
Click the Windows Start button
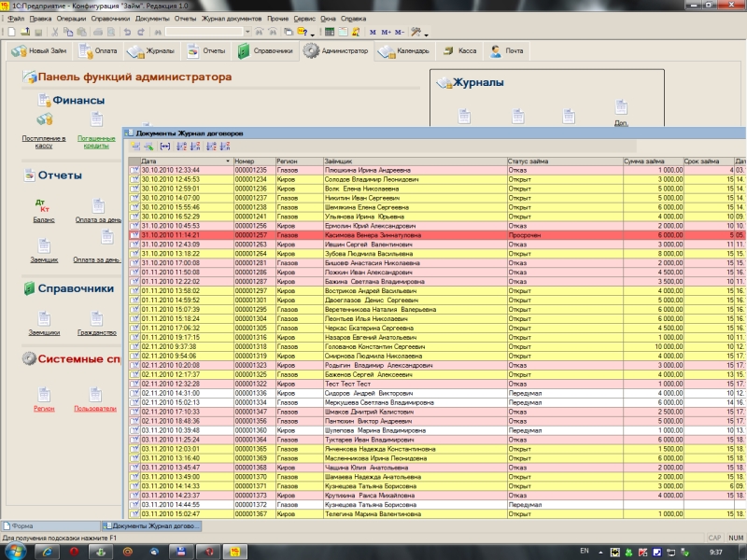[17, 551]
